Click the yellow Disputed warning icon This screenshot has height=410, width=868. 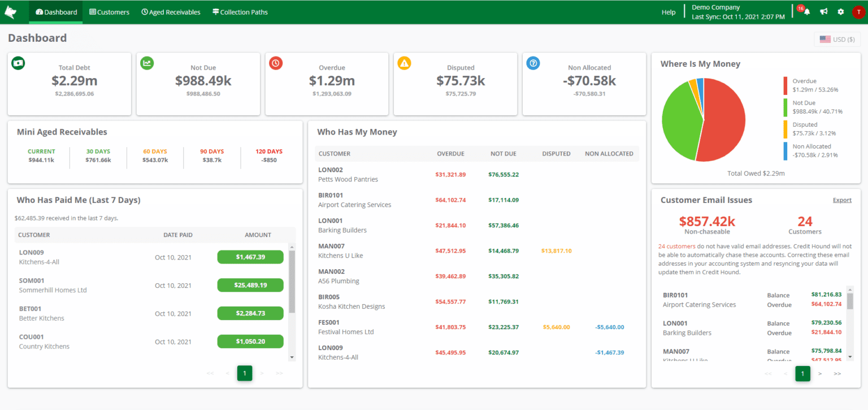pyautogui.click(x=404, y=63)
